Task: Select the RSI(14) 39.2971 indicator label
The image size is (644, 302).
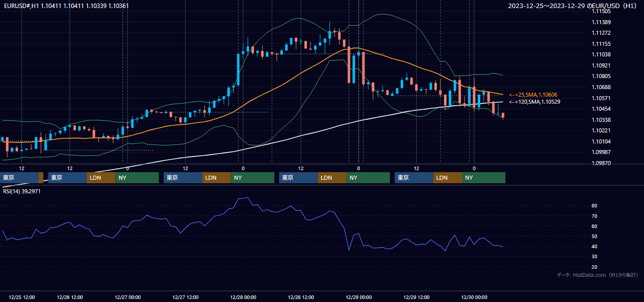Action: pos(21,191)
